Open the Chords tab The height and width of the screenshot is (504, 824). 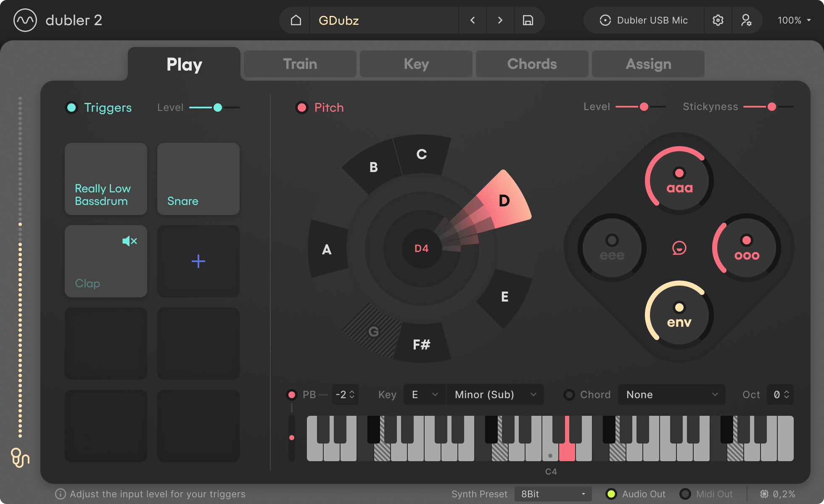tap(532, 64)
